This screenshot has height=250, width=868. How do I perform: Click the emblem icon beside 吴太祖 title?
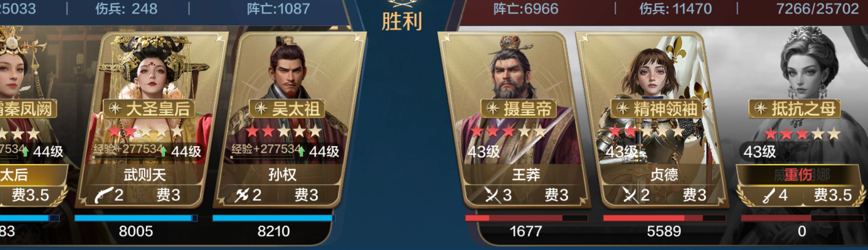[261, 108]
